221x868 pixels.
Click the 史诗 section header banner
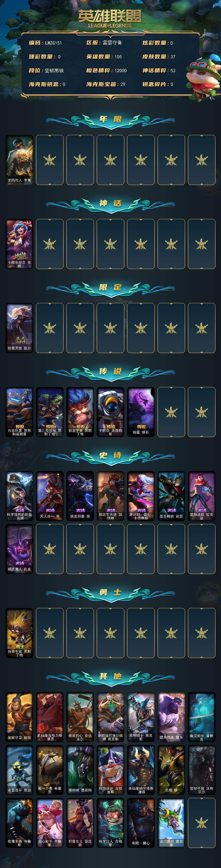coord(110,456)
